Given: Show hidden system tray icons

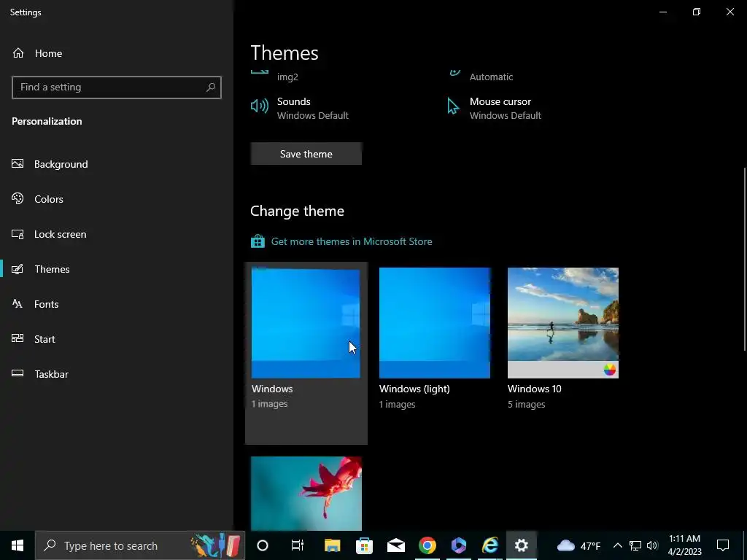Looking at the screenshot, I should tap(617, 545).
